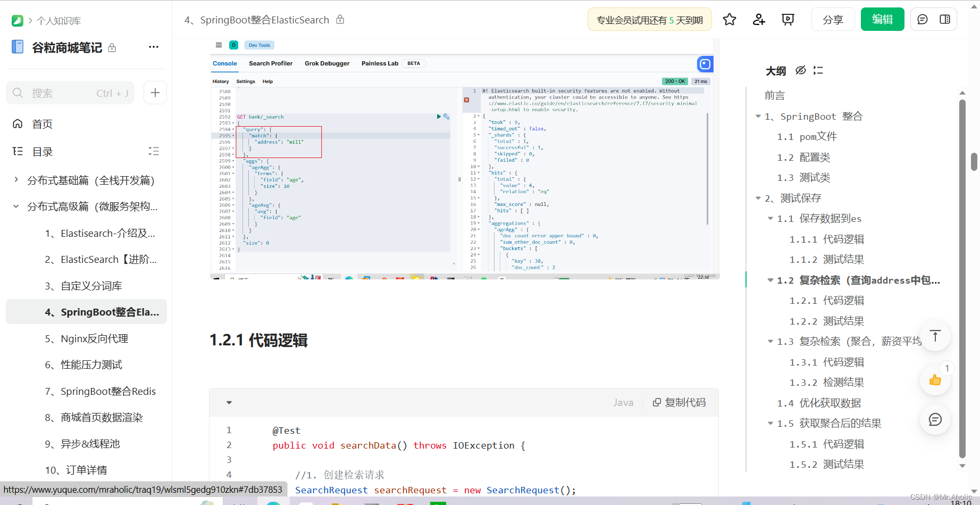The image size is (980, 505).
Task: Like the article with the thumbs-up button
Action: (935, 380)
